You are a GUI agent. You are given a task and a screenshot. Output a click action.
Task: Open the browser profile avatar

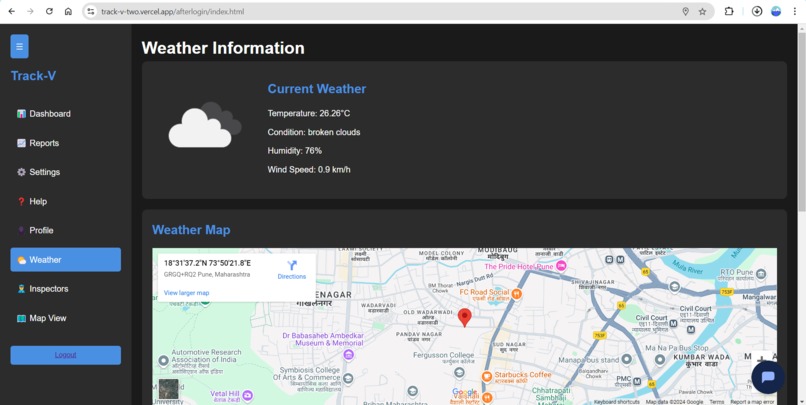point(776,11)
